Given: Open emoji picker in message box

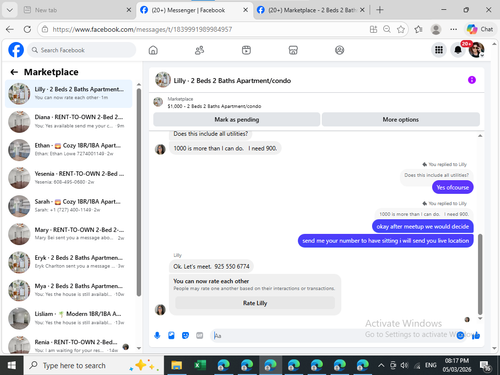Looking at the screenshot, I should [460, 335].
